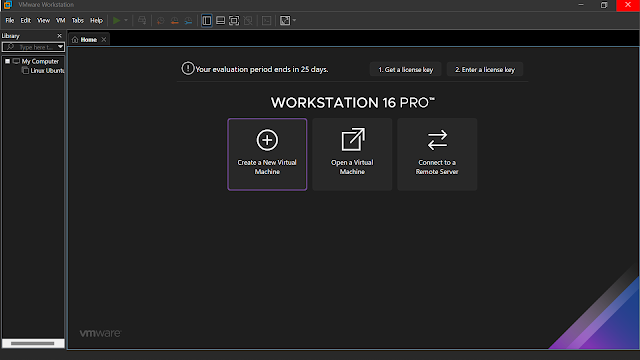Viewport: 640px width, 360px height.
Task: Select My Computer in the Library
Action: tap(40, 61)
